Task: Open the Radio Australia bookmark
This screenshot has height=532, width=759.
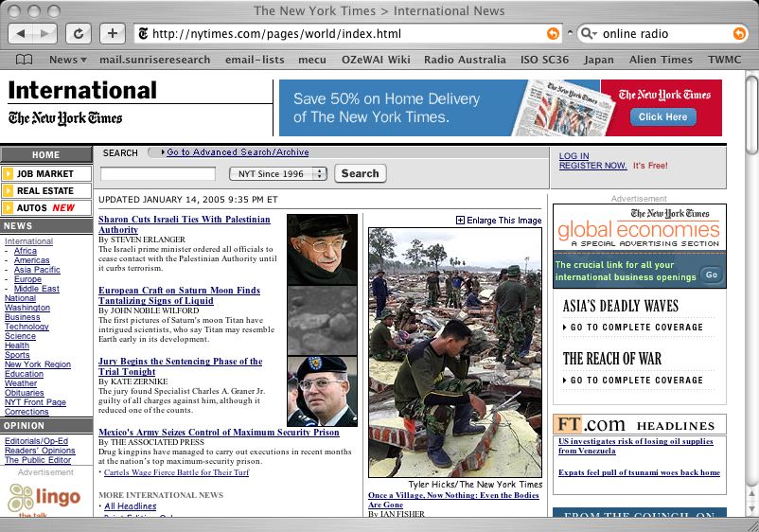Action: (x=465, y=60)
